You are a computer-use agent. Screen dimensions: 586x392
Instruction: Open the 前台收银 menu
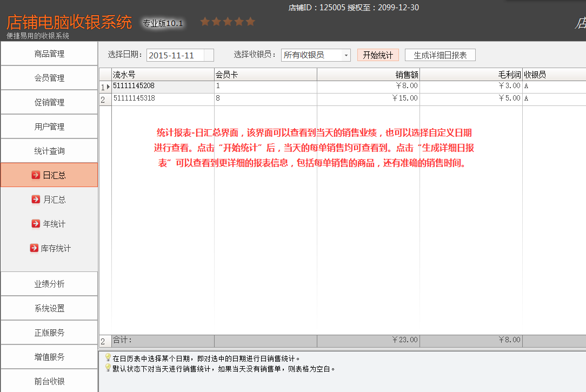(x=49, y=381)
